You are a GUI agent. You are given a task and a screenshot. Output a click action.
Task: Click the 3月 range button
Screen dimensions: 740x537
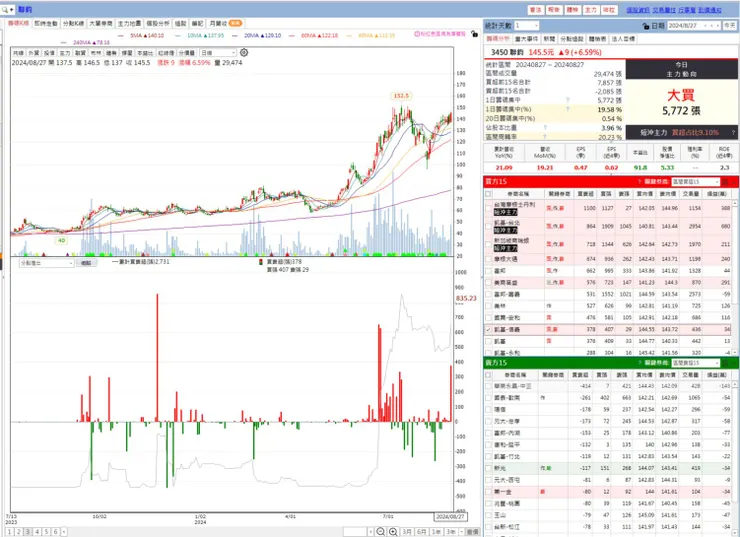coord(407,532)
